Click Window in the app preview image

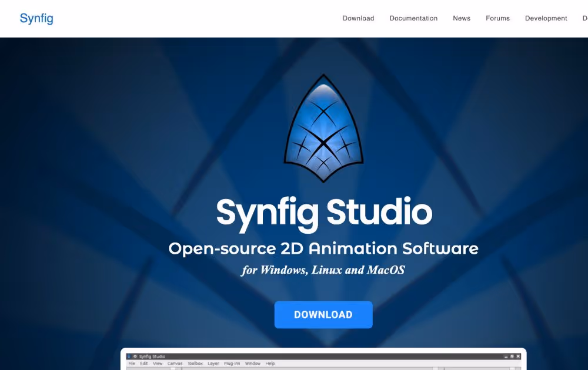click(x=252, y=364)
